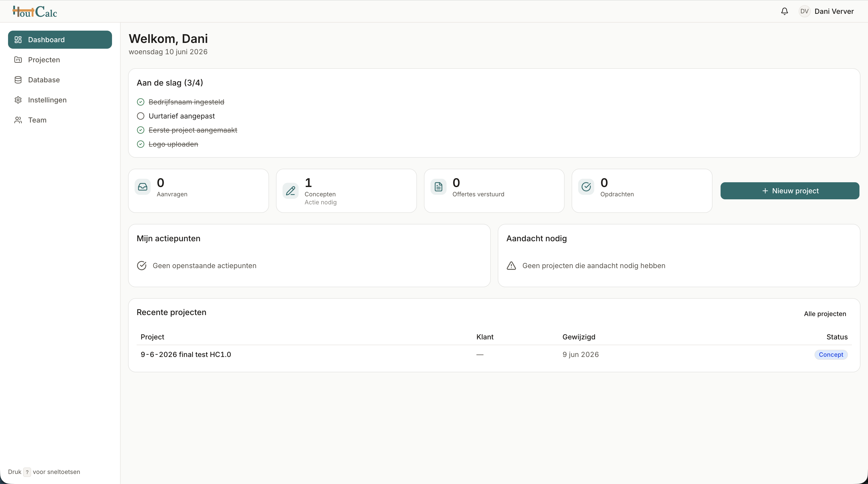Open project 9-6-2026 final test HC1.0
Screen dimensions: 868x484
186,354
